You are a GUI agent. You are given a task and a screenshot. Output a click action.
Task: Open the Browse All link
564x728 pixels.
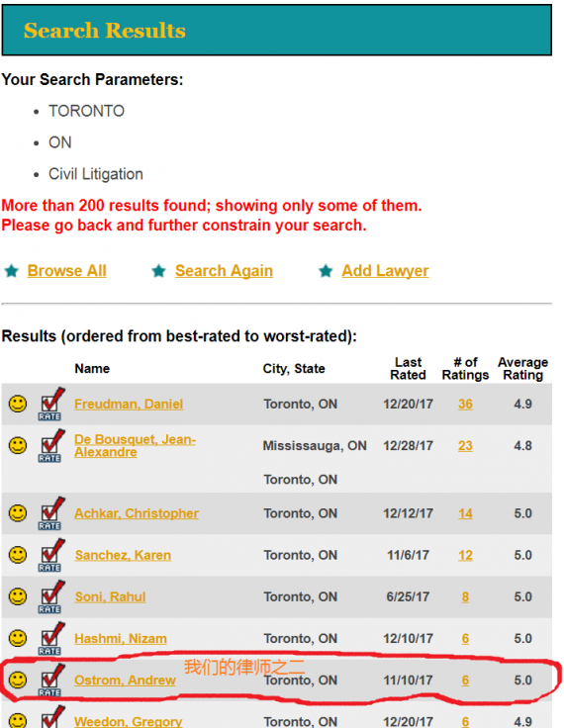pos(67,271)
